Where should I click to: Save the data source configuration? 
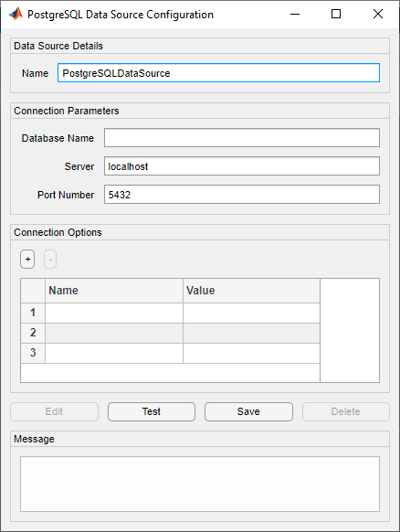[x=248, y=411]
